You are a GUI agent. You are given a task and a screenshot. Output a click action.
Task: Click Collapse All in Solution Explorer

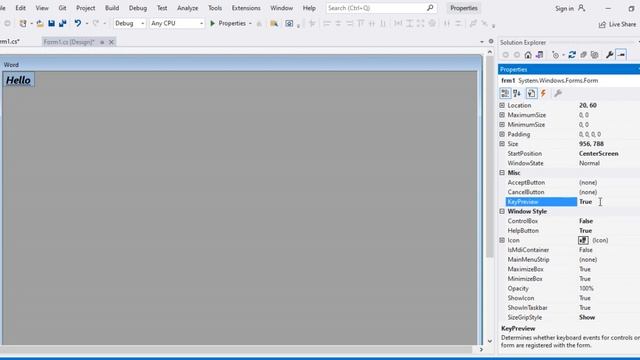pos(583,55)
